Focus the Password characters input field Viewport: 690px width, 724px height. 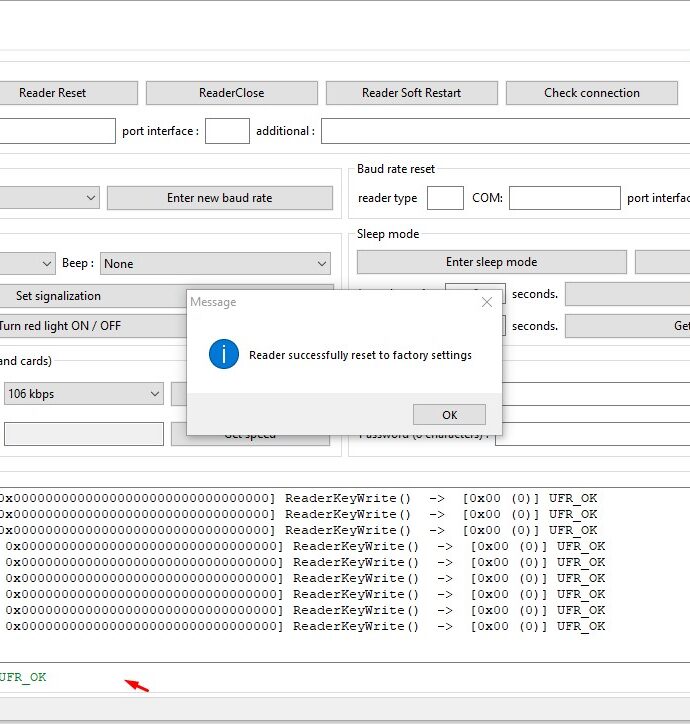point(593,434)
